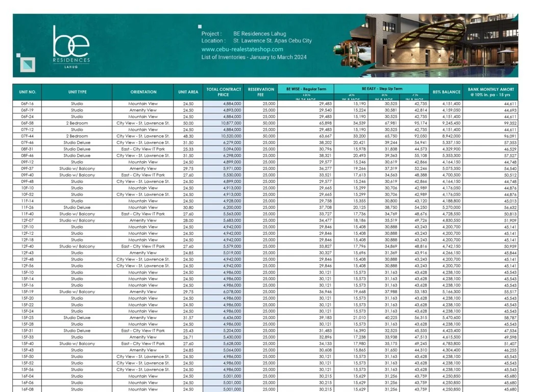Click the location "St. Lawrence St. Apas Cebu City"

click(273, 41)
